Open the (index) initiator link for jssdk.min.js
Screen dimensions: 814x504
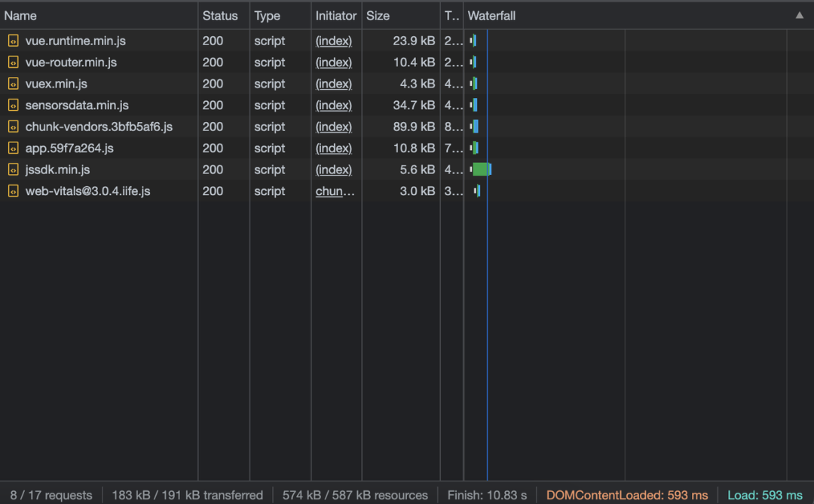[334, 170]
